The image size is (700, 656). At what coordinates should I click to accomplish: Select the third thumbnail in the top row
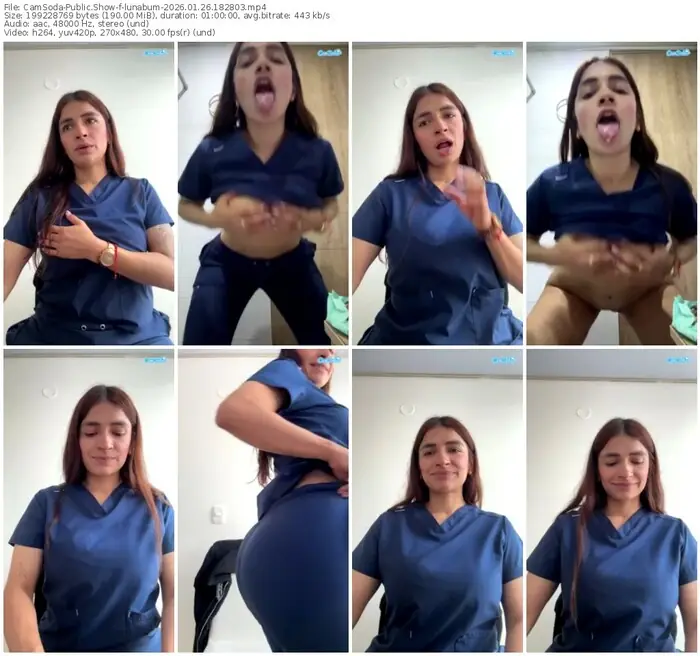click(x=437, y=195)
